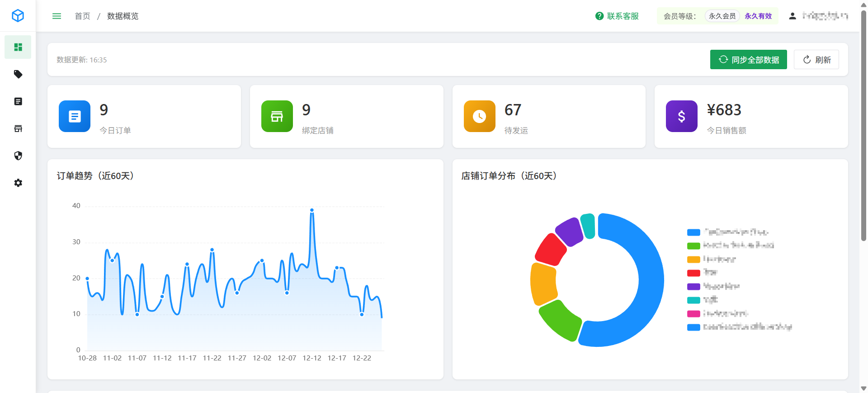
Task: Click the 刷新 refresh button
Action: [816, 60]
